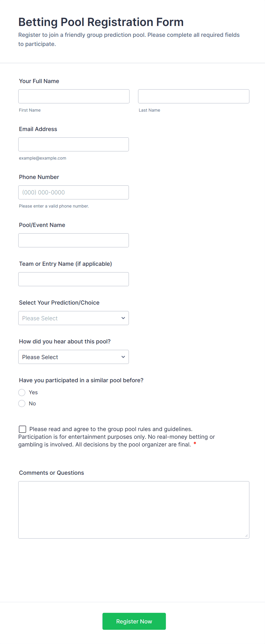265x644 pixels.
Task: Focus the Email Address text box
Action: (x=74, y=144)
